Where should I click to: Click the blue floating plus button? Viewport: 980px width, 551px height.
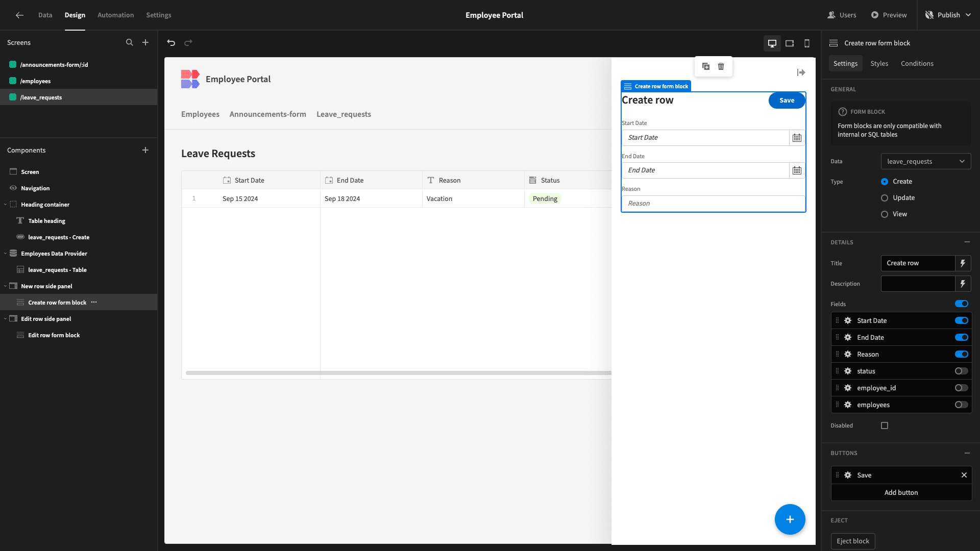tap(790, 519)
